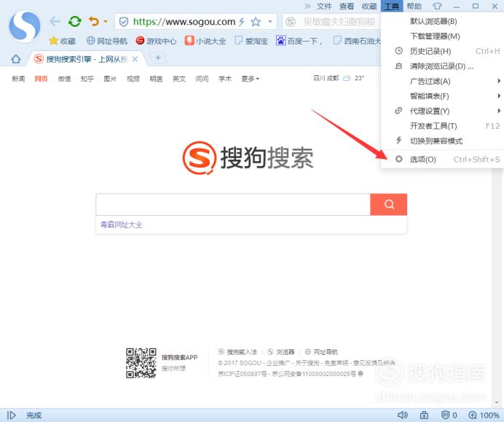Open 小说大全 bookmark
Image resolution: width=504 pixels, height=422 pixels.
point(205,41)
